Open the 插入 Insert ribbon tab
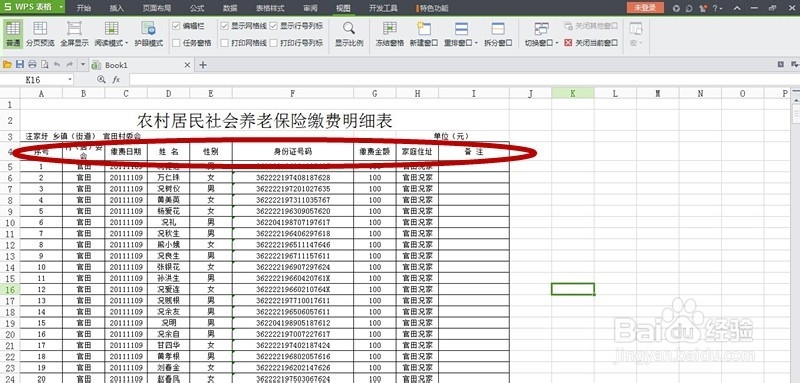Screen dimensions: 800x383 [x=116, y=8]
